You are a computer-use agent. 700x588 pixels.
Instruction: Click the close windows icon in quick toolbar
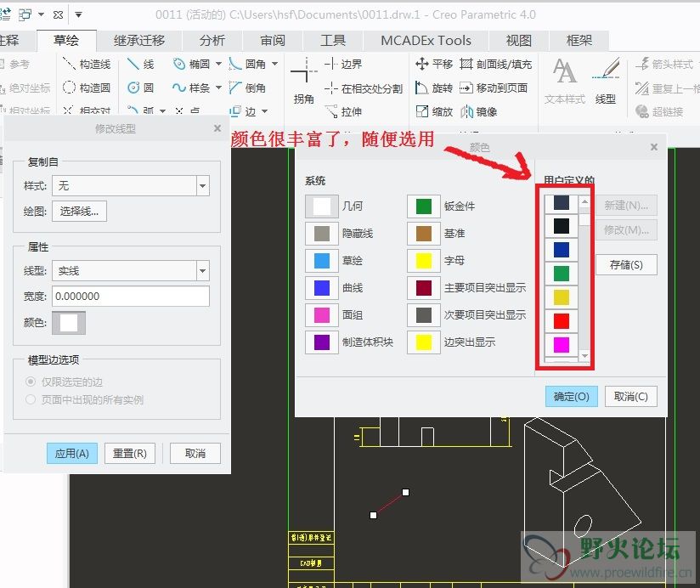point(58,15)
